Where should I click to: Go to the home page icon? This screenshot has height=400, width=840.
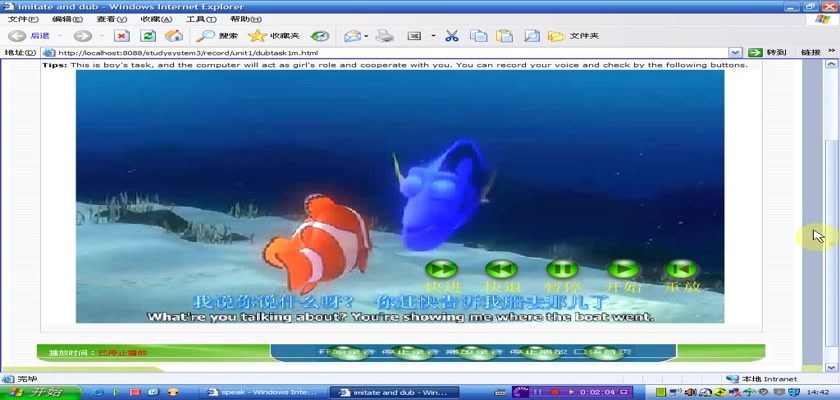tap(174, 36)
